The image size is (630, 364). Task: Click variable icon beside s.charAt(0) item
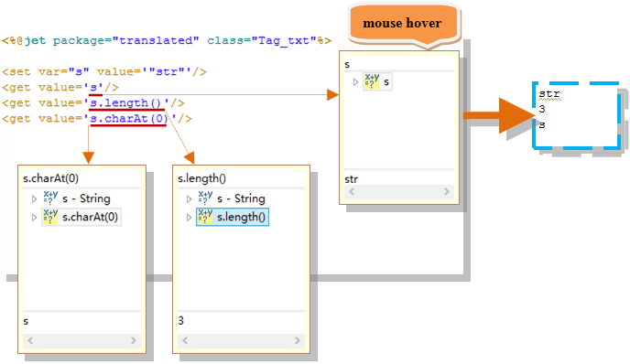pyautogui.click(x=50, y=217)
